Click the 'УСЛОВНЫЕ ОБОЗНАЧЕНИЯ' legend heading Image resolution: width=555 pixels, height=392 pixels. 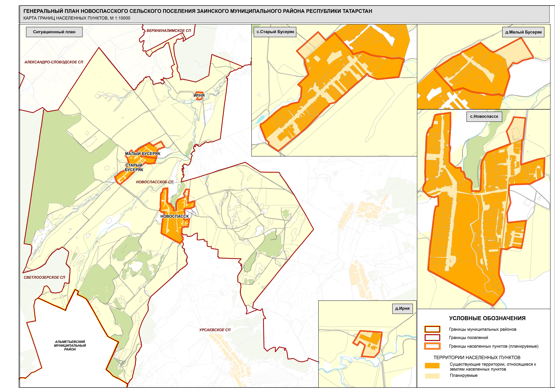point(487,318)
